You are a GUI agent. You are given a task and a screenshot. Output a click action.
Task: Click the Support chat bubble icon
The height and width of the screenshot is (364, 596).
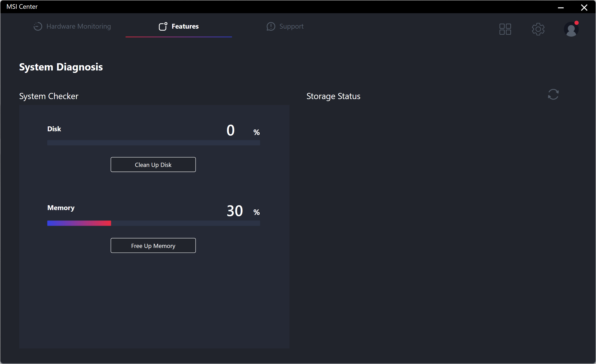click(x=271, y=26)
